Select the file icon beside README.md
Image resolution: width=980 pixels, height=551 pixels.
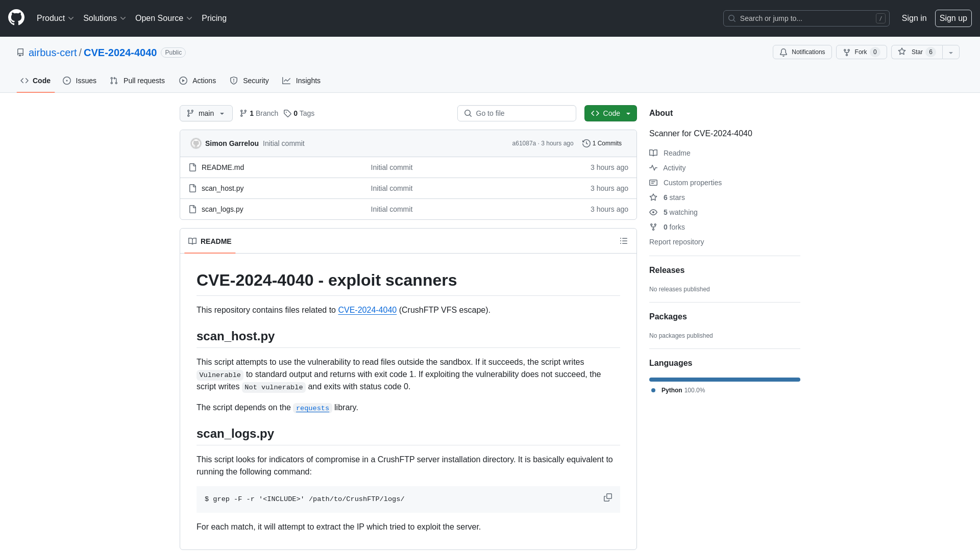click(192, 167)
